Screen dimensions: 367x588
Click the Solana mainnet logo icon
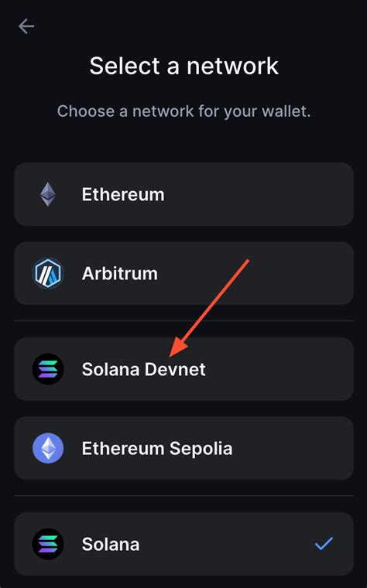click(48, 544)
